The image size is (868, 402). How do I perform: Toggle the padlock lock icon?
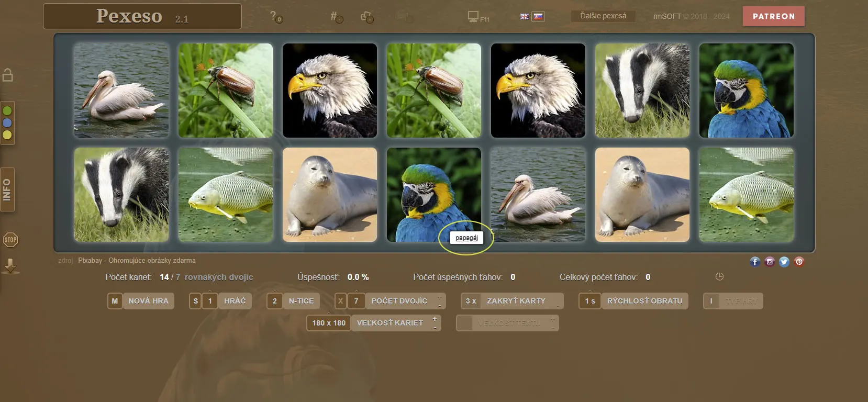pos(8,75)
